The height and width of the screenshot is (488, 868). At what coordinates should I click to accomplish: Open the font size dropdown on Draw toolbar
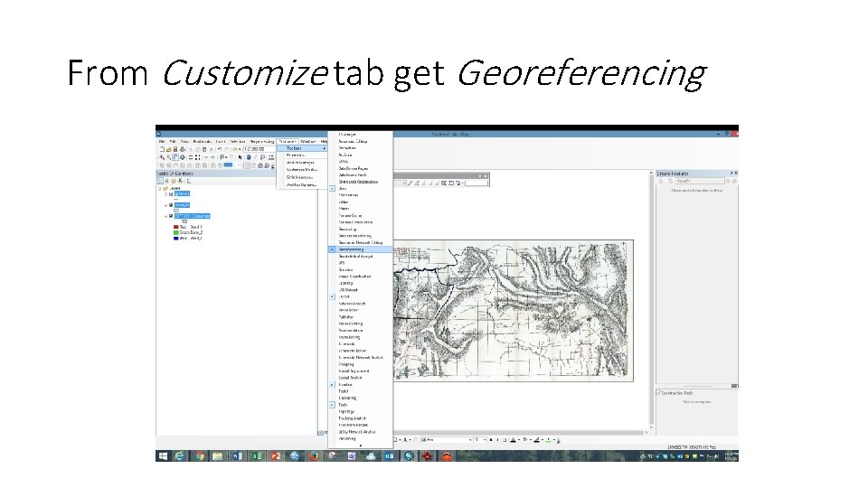coord(485,440)
